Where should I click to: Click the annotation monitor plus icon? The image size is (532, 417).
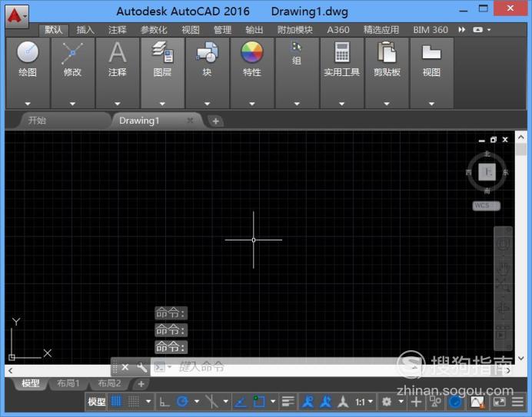point(417,402)
